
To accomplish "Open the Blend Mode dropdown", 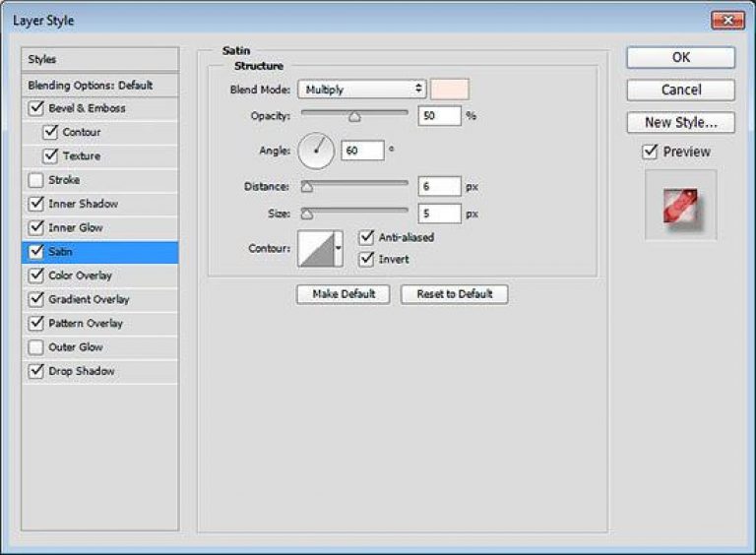I will click(362, 90).
